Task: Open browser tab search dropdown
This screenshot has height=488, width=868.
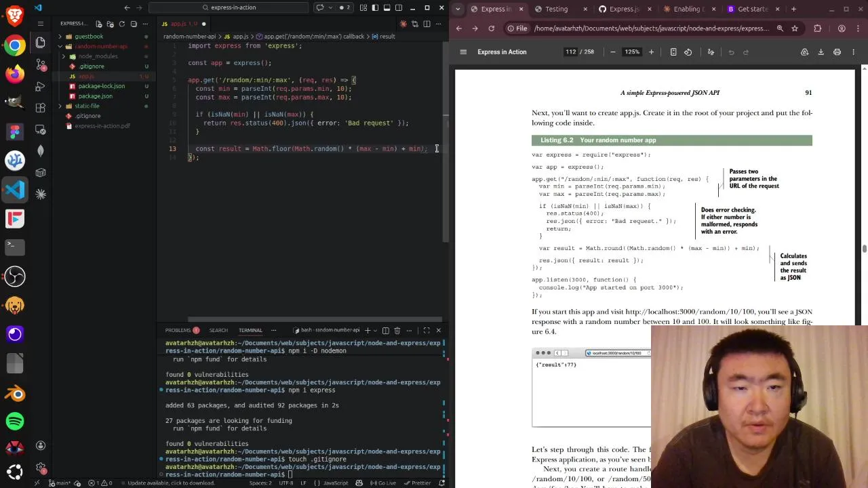Action: [458, 9]
